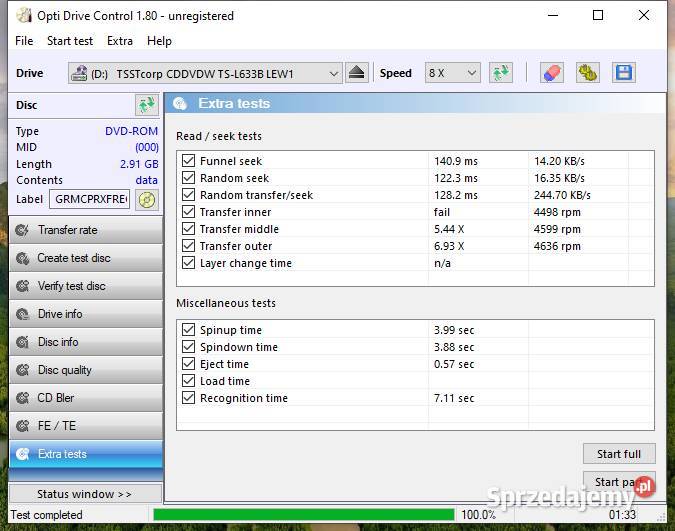Toggle Transfer outer checkbox
The width and height of the screenshot is (675, 531).
click(x=188, y=246)
